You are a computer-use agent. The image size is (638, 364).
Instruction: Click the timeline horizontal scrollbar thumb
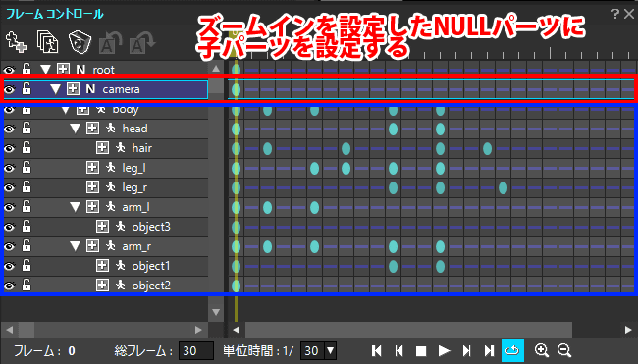[x=408, y=330]
